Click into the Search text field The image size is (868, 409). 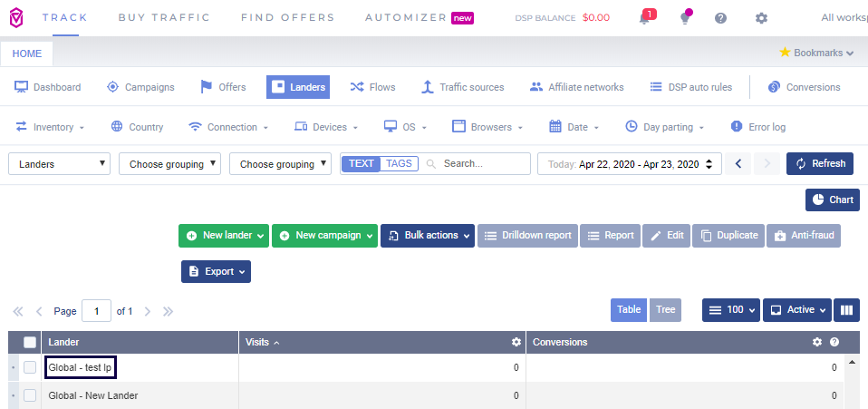[482, 164]
